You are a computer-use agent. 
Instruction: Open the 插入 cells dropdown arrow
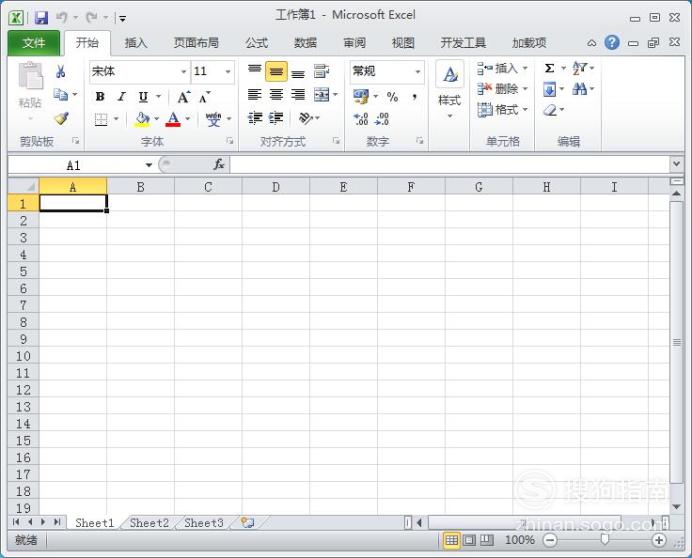click(525, 68)
